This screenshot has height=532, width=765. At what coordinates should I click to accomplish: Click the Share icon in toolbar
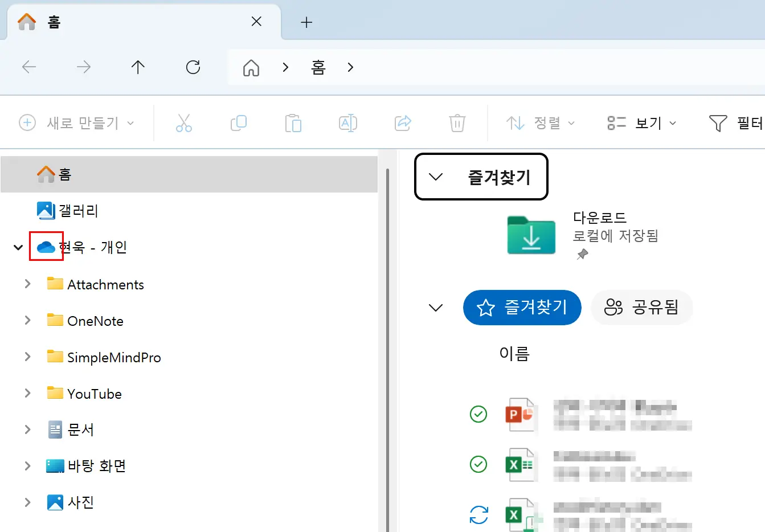403,122
